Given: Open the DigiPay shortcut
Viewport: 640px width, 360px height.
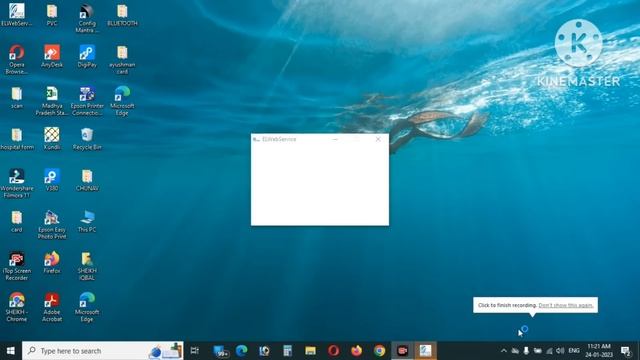Looking at the screenshot, I should pyautogui.click(x=87, y=56).
